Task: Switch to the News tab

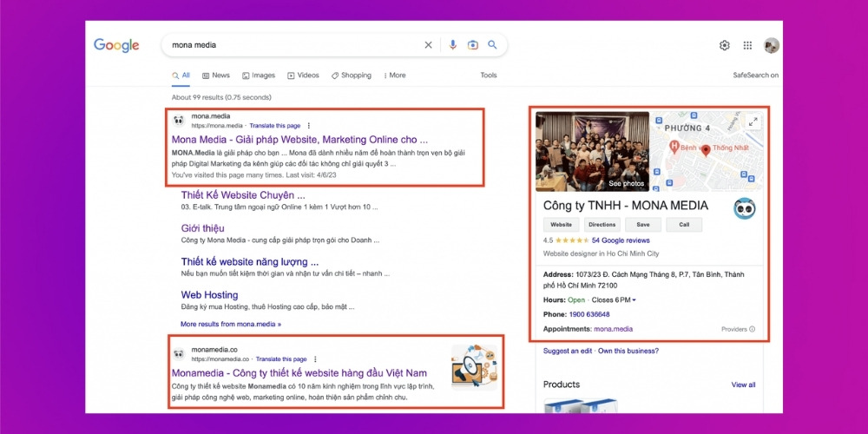Action: (215, 76)
